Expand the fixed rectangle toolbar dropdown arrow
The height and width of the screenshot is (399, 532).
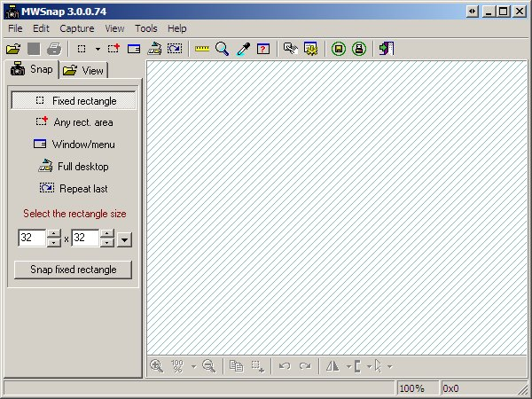(x=97, y=49)
